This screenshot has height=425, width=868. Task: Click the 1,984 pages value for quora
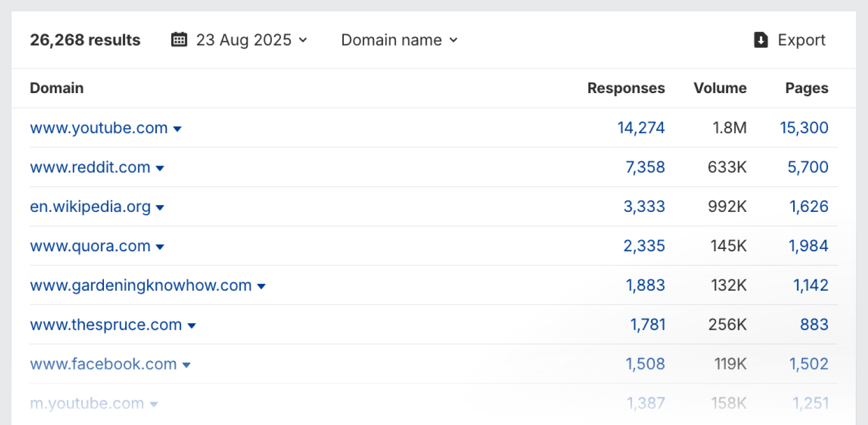pyautogui.click(x=809, y=246)
